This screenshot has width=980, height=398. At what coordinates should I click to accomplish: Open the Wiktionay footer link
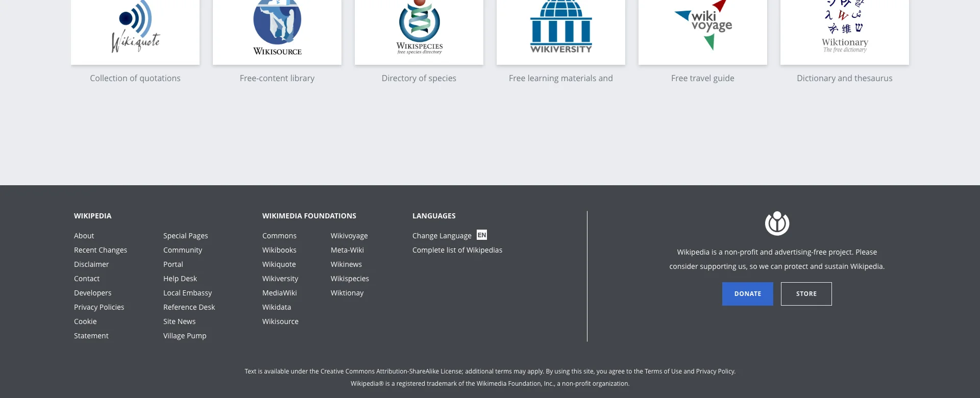pos(347,293)
